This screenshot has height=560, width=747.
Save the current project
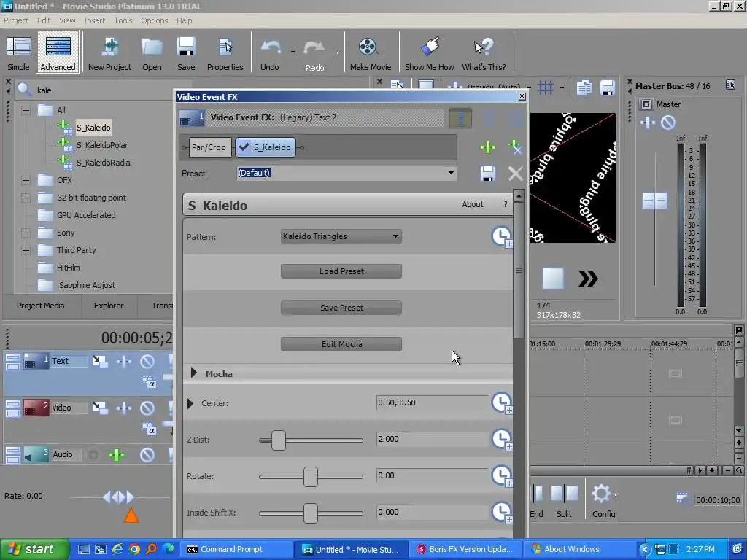(x=186, y=53)
